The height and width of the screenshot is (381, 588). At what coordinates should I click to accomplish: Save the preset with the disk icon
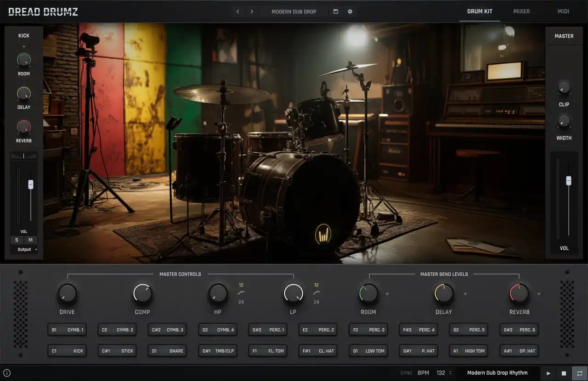pyautogui.click(x=336, y=11)
